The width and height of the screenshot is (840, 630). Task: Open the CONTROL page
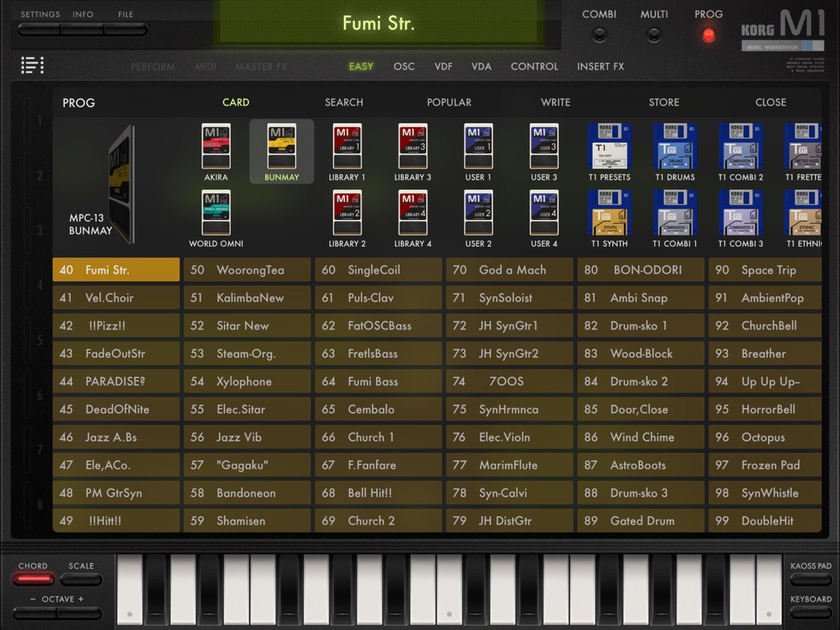(534, 66)
